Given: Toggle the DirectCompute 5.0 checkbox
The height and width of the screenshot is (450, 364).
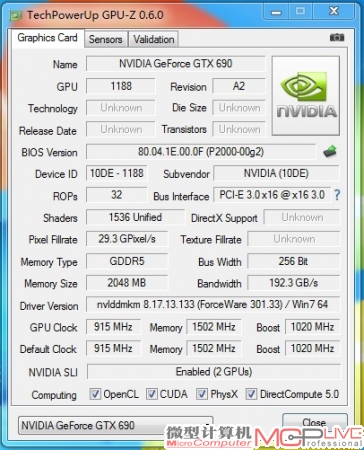Looking at the screenshot, I should point(251,394).
